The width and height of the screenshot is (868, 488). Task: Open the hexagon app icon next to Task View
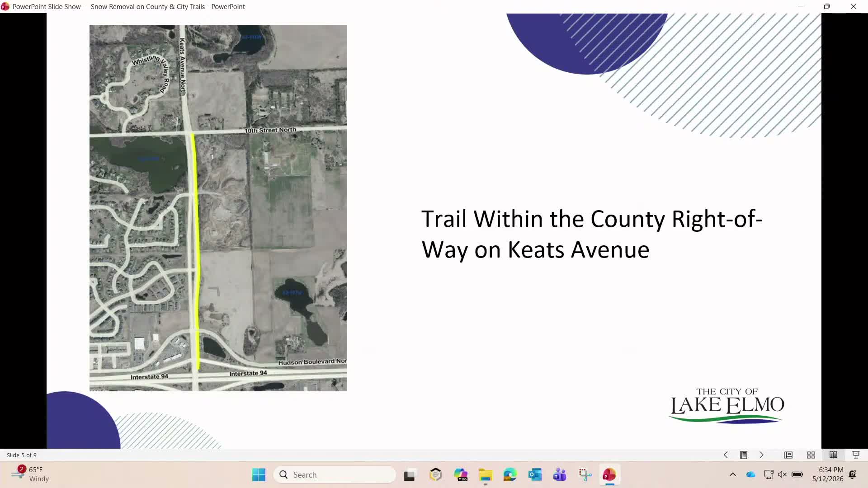click(x=436, y=475)
